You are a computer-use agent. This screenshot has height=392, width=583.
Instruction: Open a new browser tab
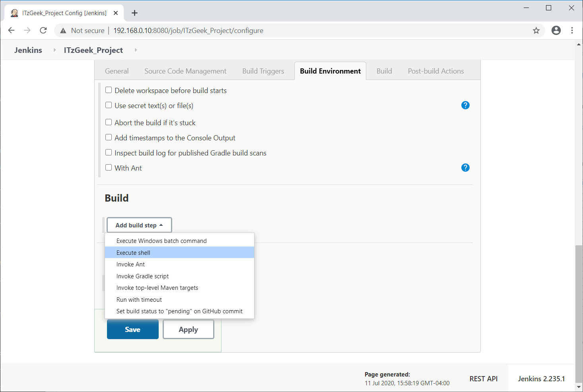click(134, 13)
